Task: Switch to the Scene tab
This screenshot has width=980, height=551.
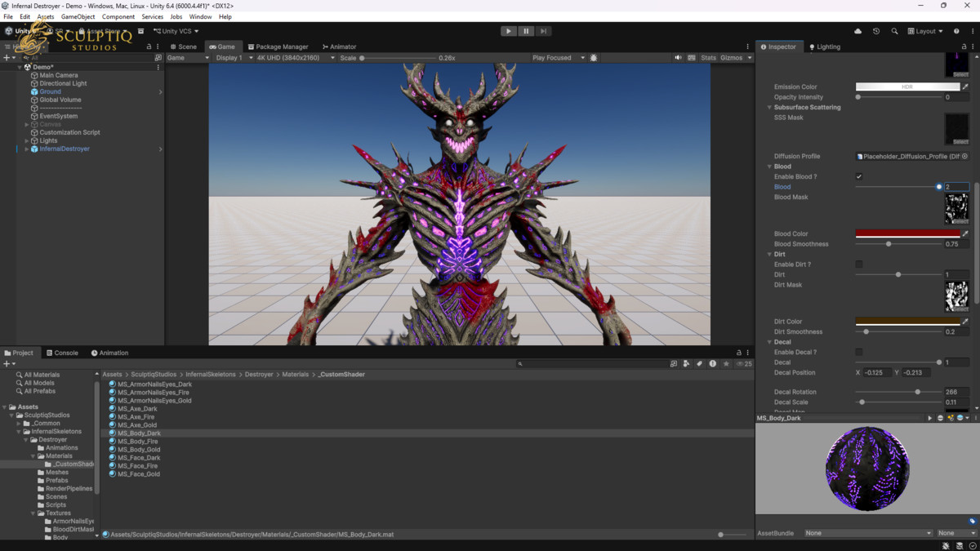Action: [x=184, y=47]
